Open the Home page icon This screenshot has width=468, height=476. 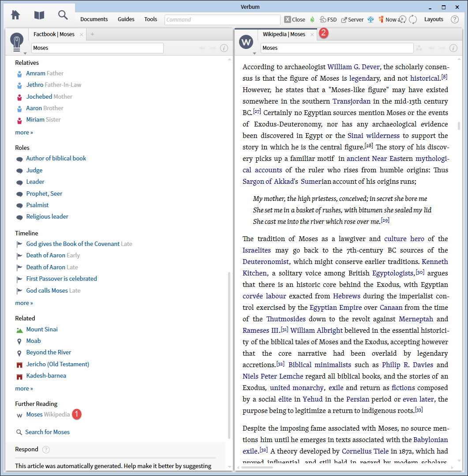15,15
